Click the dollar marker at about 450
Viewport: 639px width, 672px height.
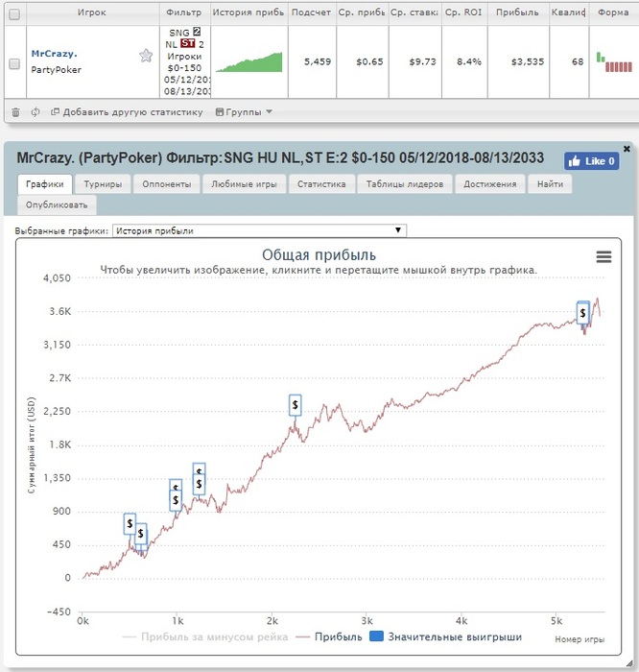140,534
